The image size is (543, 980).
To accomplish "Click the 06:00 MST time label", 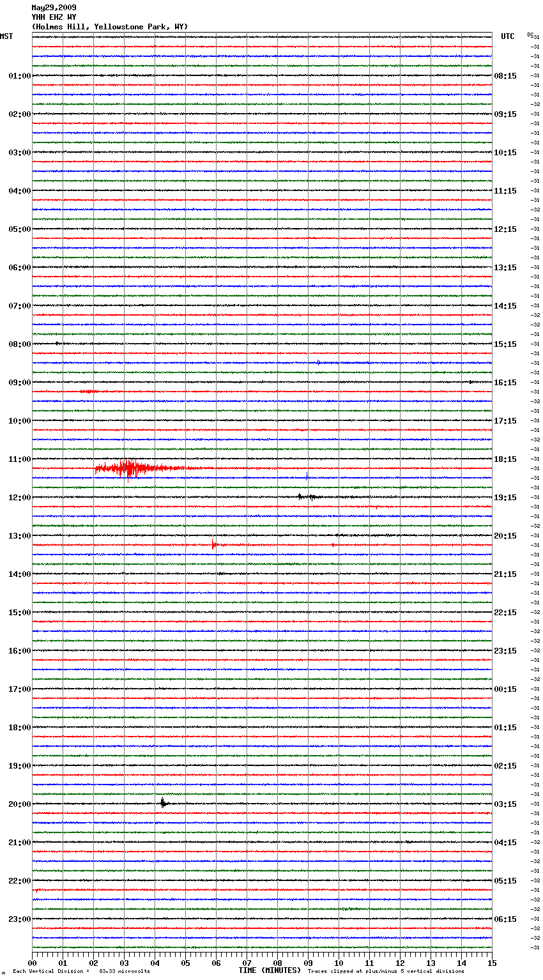I will pos(19,268).
